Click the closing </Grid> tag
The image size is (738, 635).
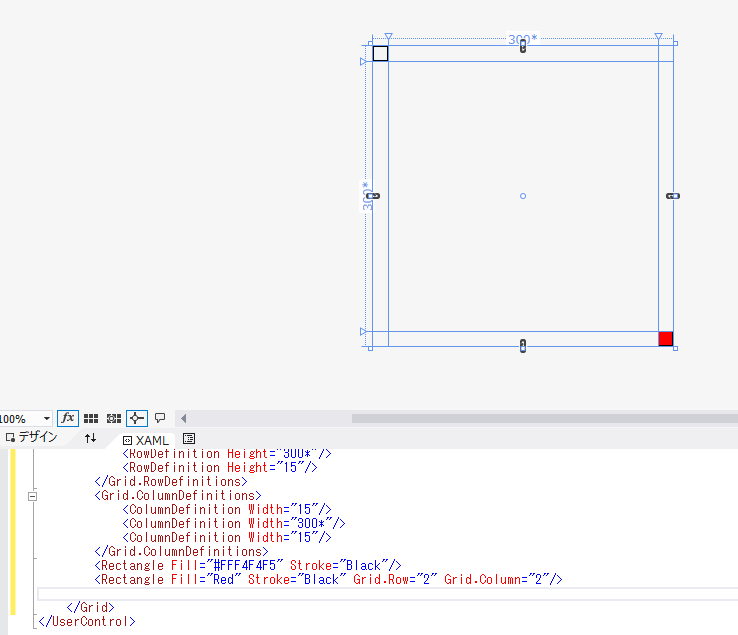pos(90,607)
